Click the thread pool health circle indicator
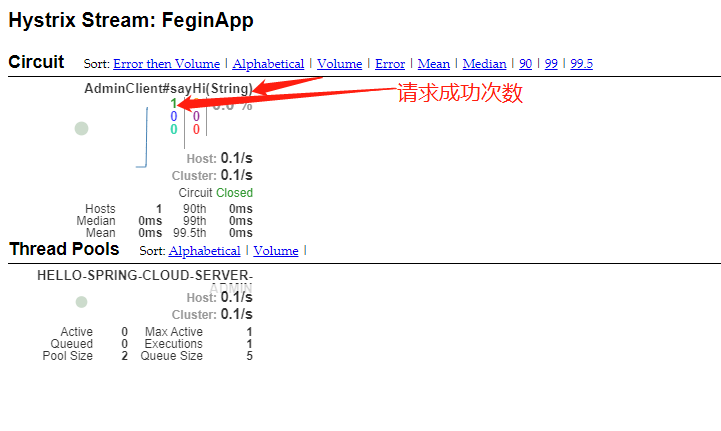This screenshot has width=721, height=431. pyautogui.click(x=81, y=302)
